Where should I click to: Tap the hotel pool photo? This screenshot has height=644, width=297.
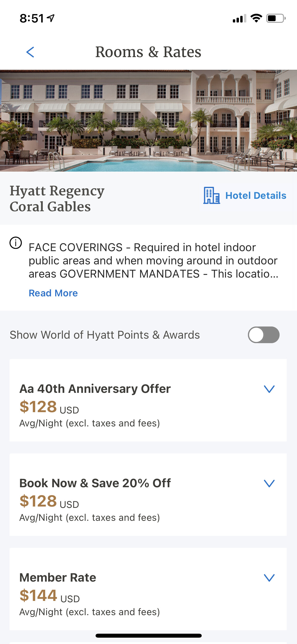coord(148,121)
